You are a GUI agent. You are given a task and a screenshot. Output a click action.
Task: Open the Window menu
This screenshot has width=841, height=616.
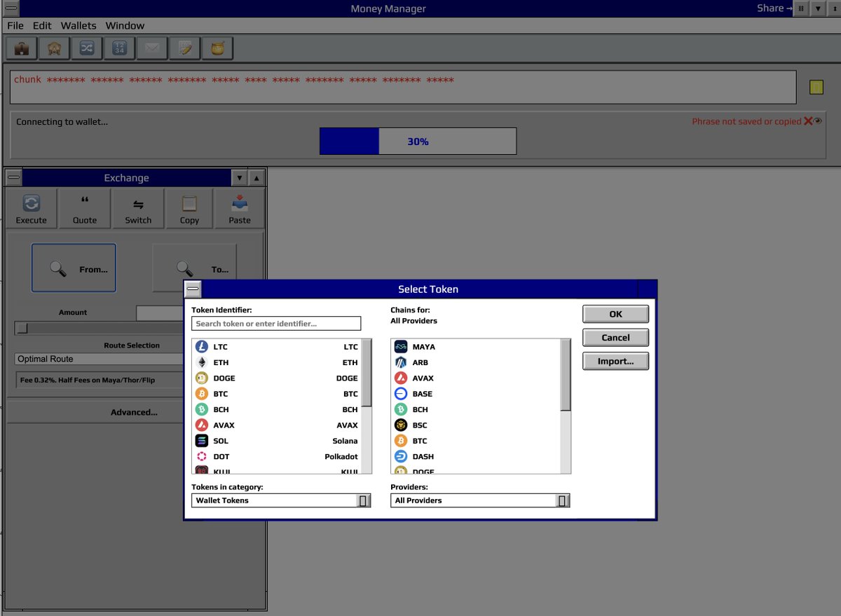125,25
